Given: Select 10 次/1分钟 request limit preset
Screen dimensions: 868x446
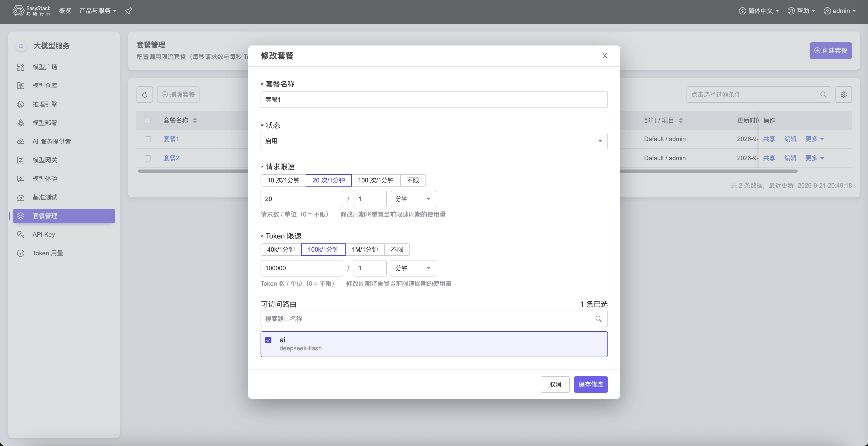Looking at the screenshot, I should pos(283,180).
